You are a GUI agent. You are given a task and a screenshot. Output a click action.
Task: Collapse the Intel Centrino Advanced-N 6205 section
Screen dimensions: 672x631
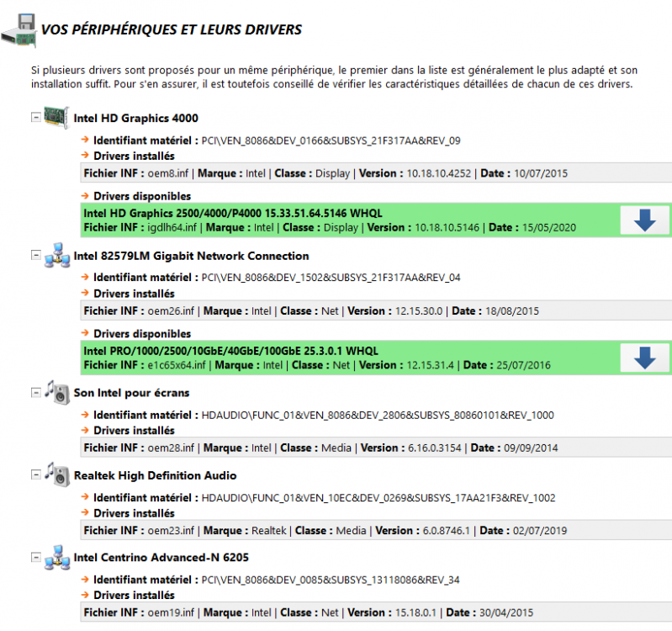[36, 557]
